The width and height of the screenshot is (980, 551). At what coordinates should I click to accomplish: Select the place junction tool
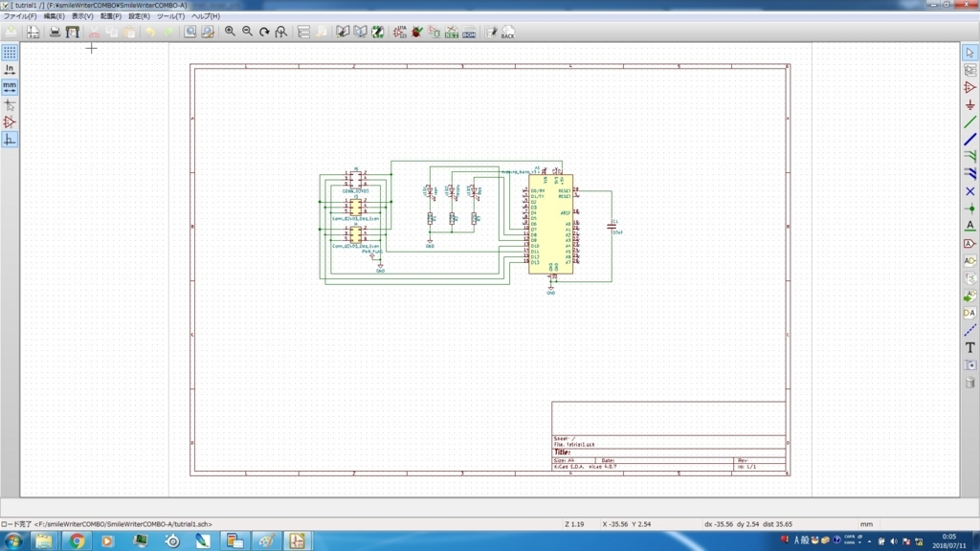coord(970,209)
